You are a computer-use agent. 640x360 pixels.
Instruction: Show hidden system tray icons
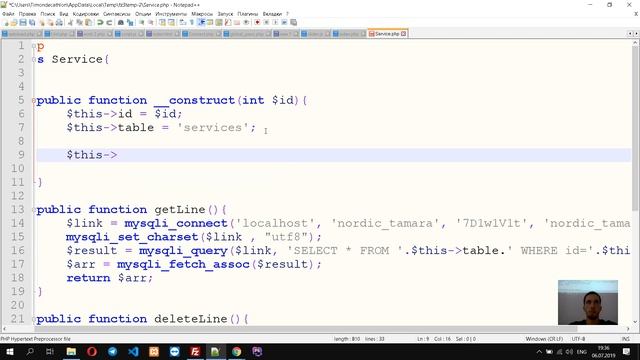point(539,351)
